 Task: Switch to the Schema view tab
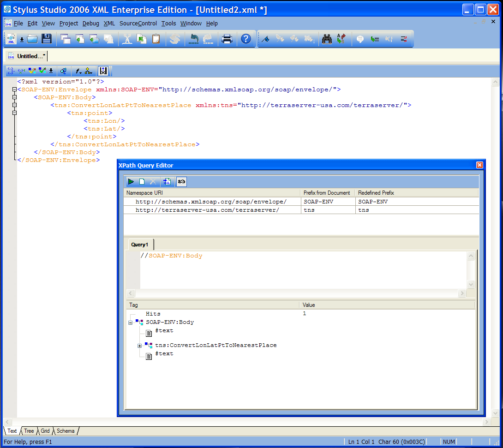66,431
